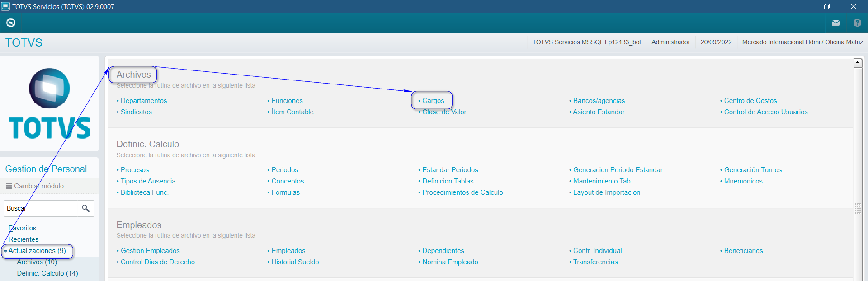Screen dimensions: 868x281
Task: Open the Periodos routine
Action: tap(285, 170)
